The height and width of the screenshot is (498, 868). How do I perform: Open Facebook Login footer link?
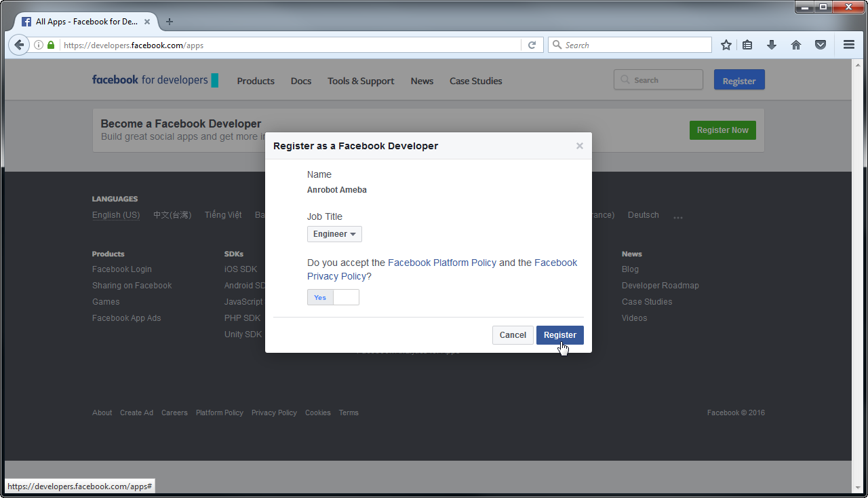122,269
